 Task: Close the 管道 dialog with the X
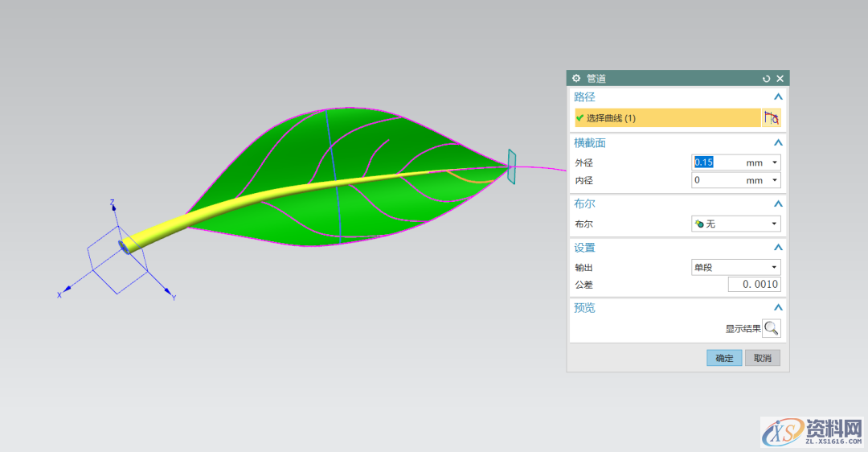pos(780,79)
